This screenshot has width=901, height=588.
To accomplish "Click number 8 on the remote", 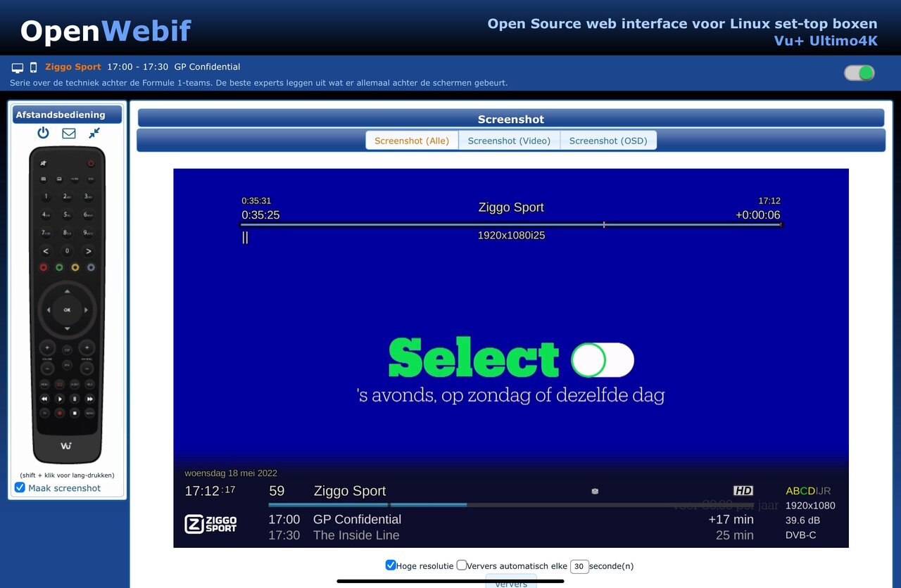I will (x=67, y=233).
